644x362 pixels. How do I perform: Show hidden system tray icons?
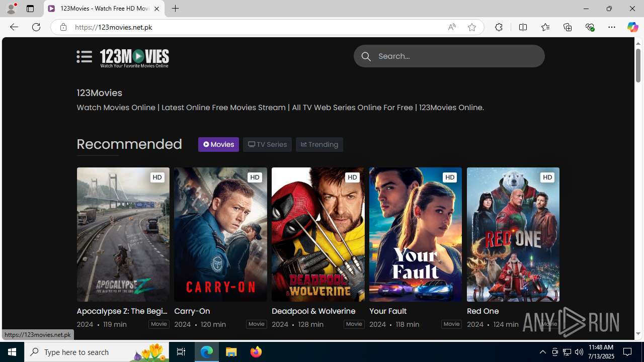(x=542, y=352)
